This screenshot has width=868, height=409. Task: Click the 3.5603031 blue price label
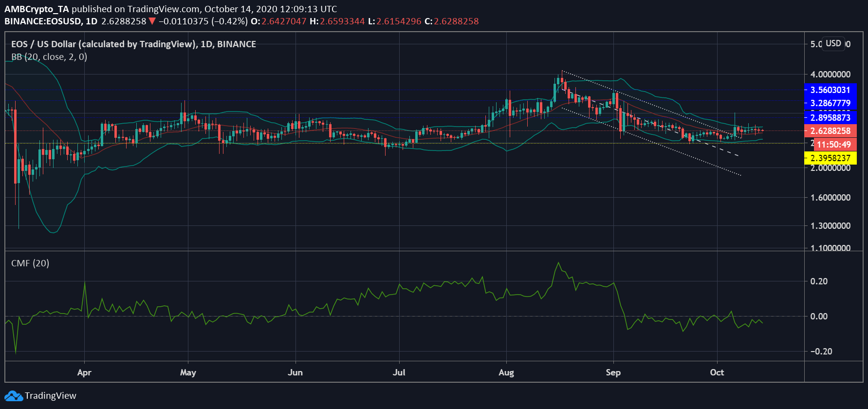coord(831,90)
